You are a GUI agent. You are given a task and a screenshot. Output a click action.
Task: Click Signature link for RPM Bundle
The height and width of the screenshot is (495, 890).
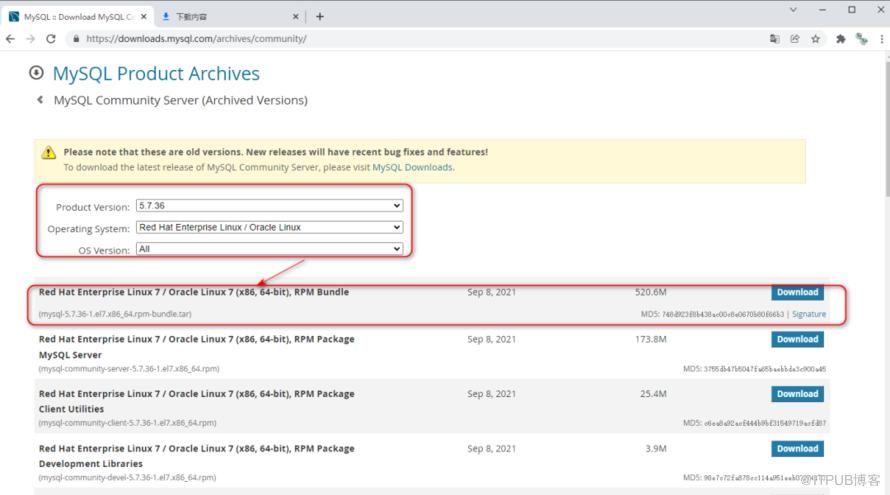point(809,314)
